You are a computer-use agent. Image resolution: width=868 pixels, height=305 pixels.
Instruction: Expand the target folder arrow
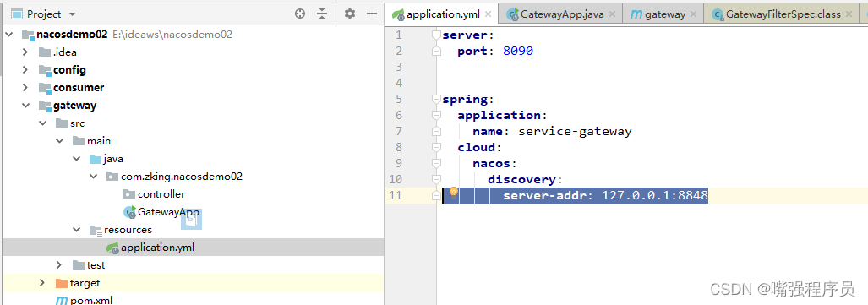[42, 283]
